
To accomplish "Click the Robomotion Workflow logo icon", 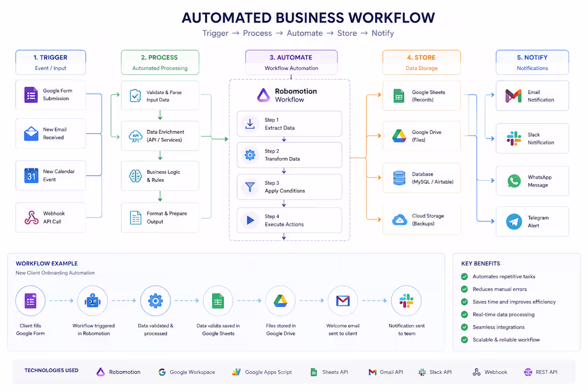I will pyautogui.click(x=263, y=95).
